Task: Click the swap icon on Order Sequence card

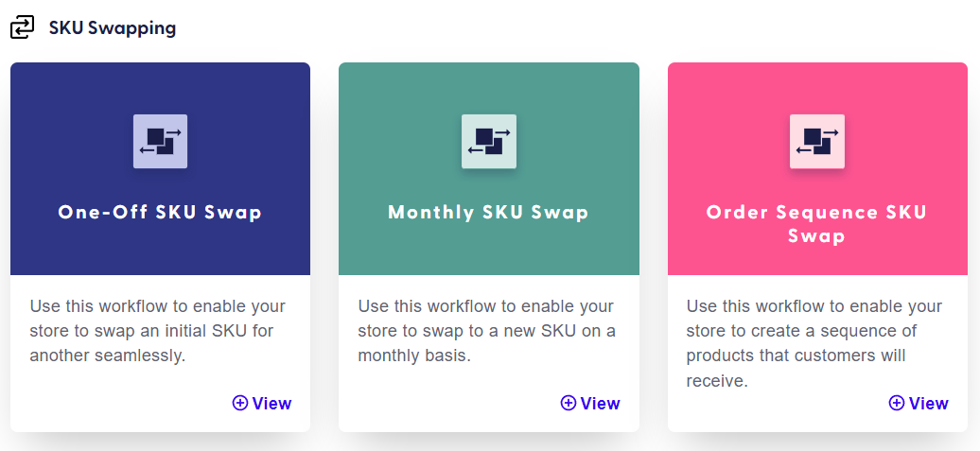Action: tap(817, 141)
